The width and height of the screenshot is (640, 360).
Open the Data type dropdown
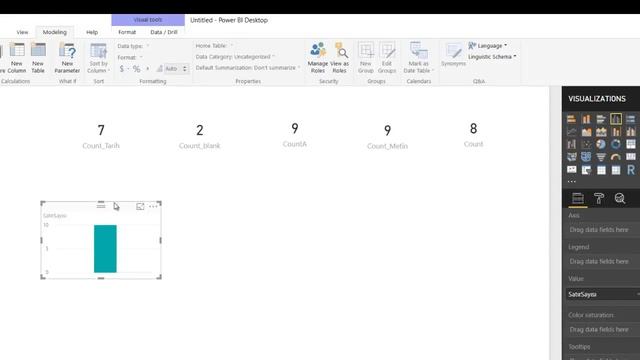tap(133, 46)
